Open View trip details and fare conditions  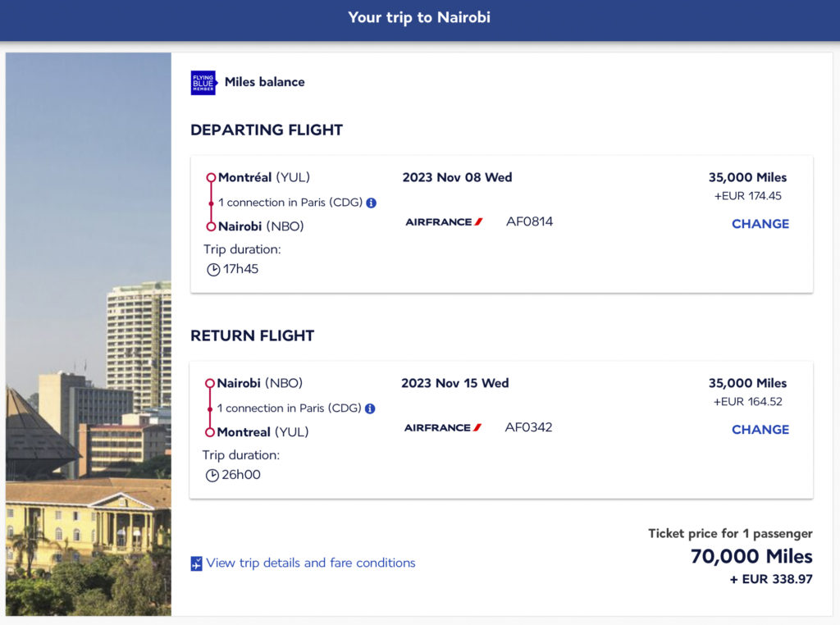click(311, 563)
